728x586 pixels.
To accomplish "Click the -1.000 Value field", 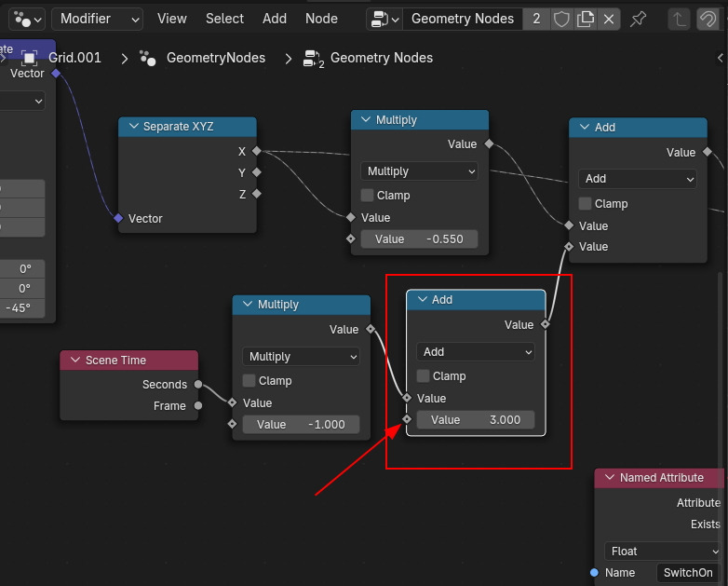I will point(301,424).
